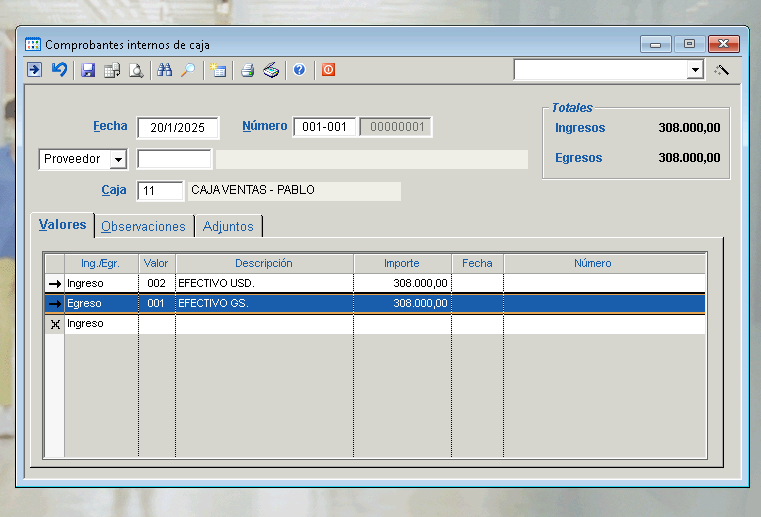Click the red power exit icon
This screenshot has height=517, width=761.
point(328,70)
